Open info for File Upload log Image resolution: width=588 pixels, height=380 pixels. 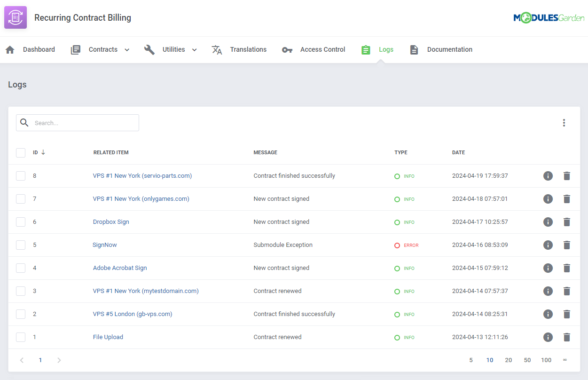548,337
